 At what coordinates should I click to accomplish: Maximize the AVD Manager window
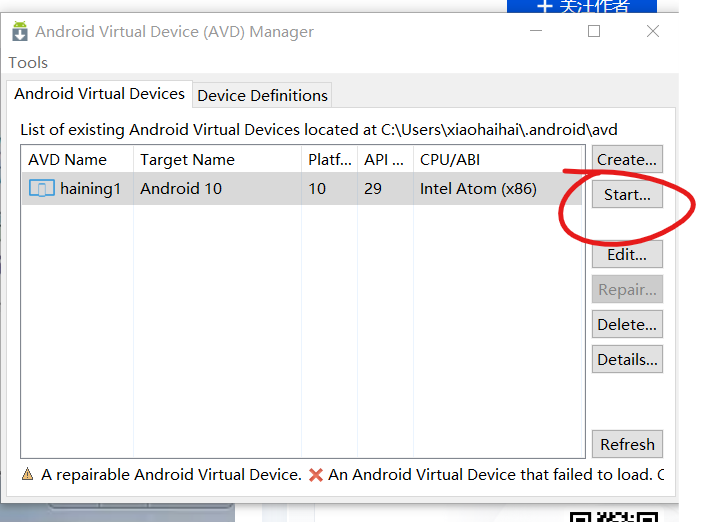594,31
